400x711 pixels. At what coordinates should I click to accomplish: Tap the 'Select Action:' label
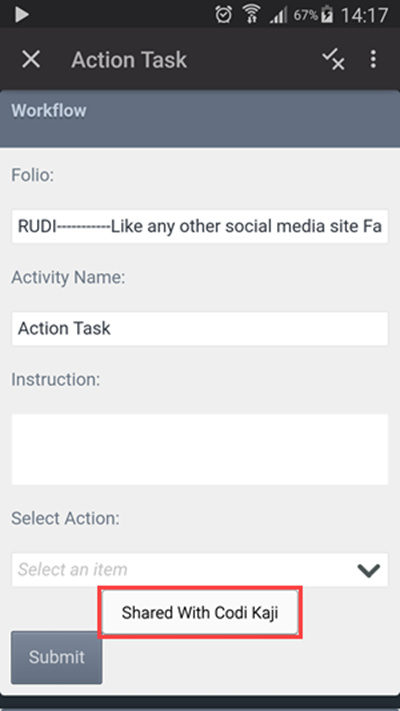click(x=65, y=518)
